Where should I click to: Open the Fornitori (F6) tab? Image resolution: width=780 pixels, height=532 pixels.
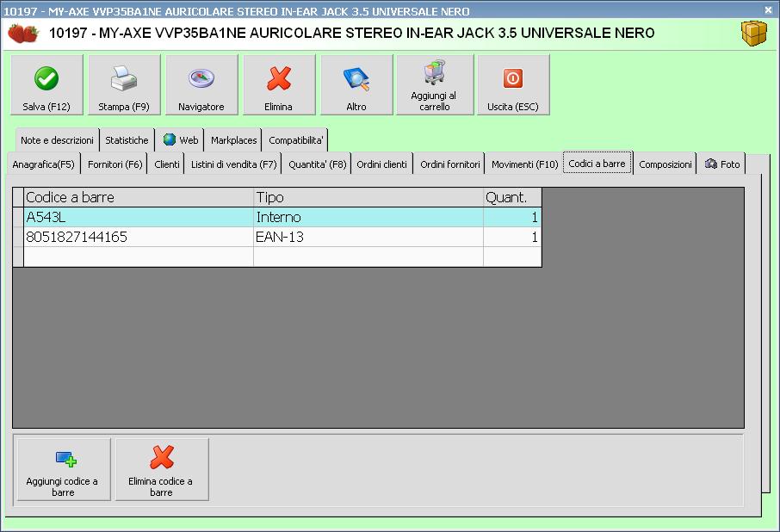pos(115,164)
